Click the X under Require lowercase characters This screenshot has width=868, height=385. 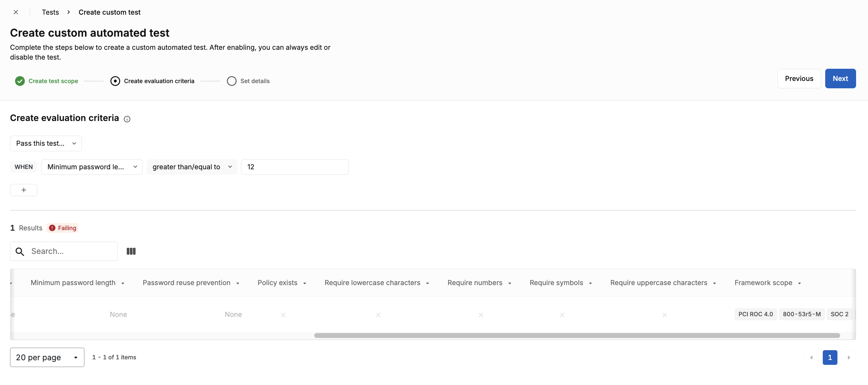[378, 315]
